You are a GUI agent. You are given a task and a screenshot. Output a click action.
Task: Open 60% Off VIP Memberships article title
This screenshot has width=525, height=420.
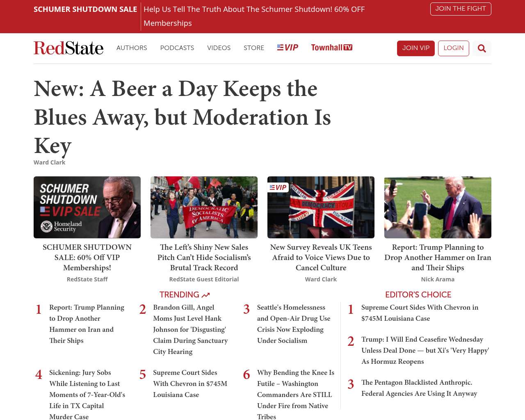[x=87, y=258]
